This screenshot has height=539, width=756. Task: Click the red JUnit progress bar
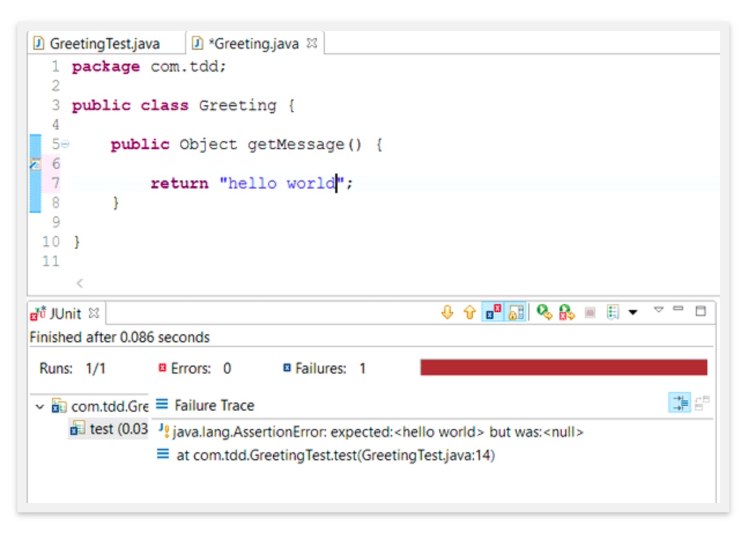pos(564,368)
